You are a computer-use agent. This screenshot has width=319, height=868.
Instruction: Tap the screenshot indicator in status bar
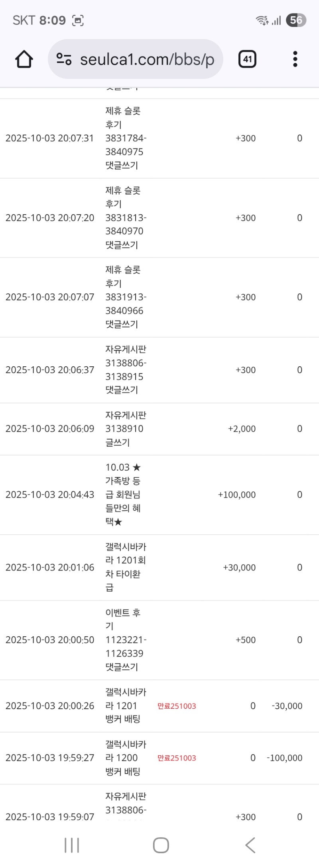coord(78,20)
